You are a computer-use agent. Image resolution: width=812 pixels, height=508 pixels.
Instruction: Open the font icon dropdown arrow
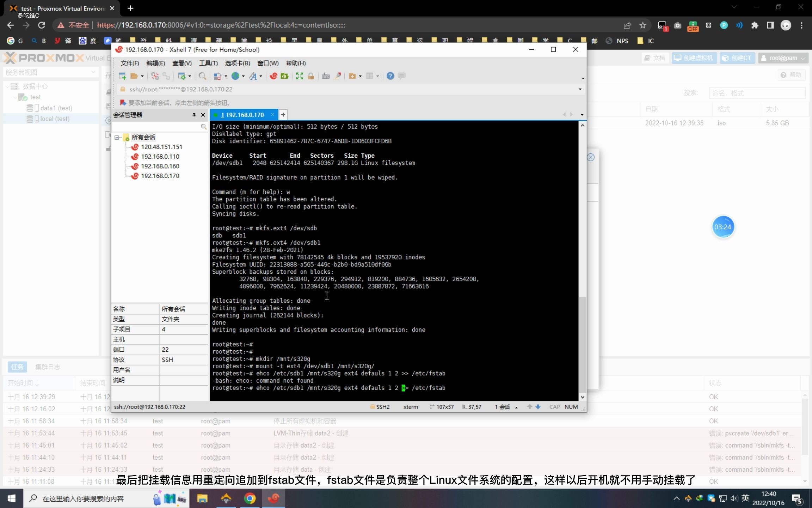coord(261,76)
